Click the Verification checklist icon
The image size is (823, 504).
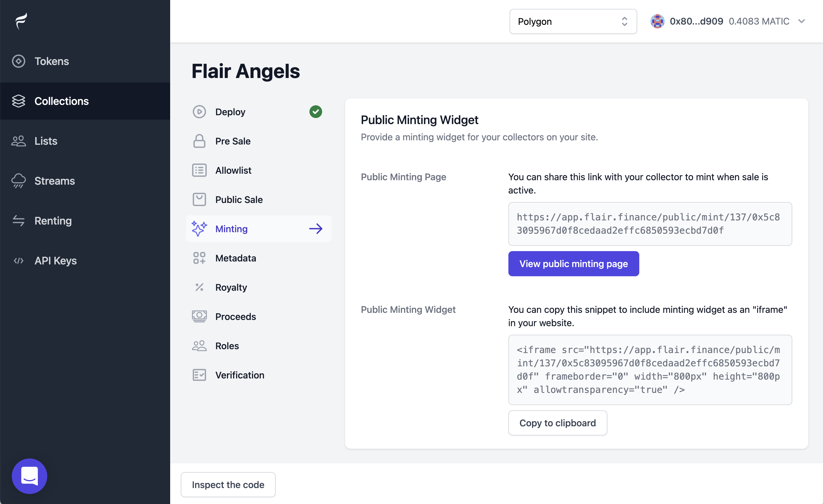coord(199,375)
